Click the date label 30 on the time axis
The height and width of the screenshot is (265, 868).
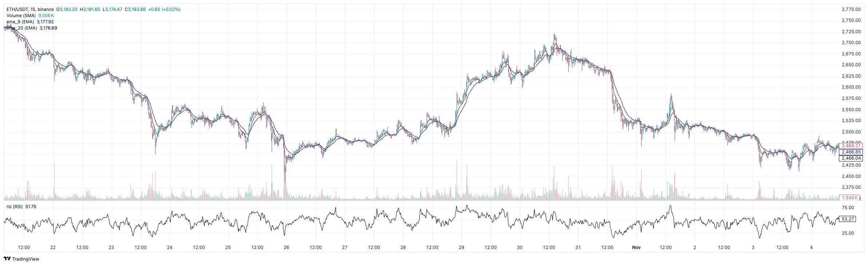[520, 248]
